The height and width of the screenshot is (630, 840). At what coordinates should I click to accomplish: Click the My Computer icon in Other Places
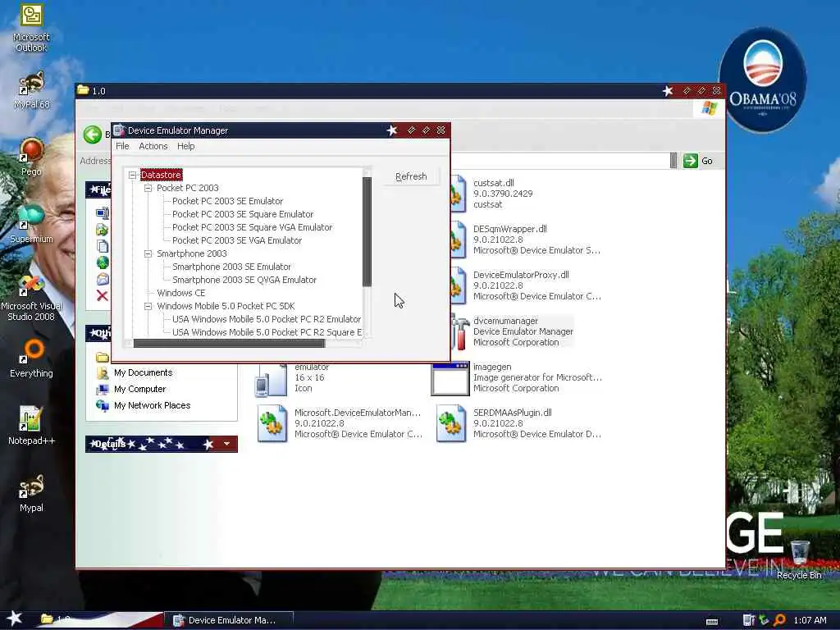(x=103, y=390)
